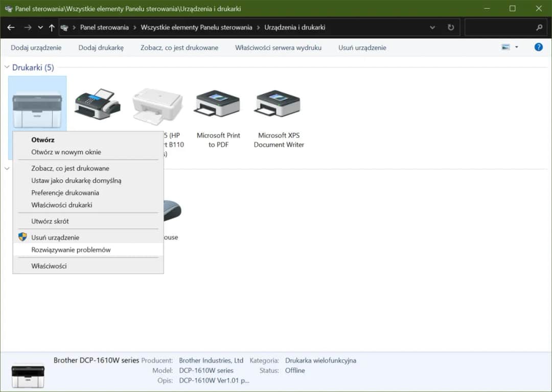Click the blue help question mark icon
552x392 pixels.
[x=538, y=47]
